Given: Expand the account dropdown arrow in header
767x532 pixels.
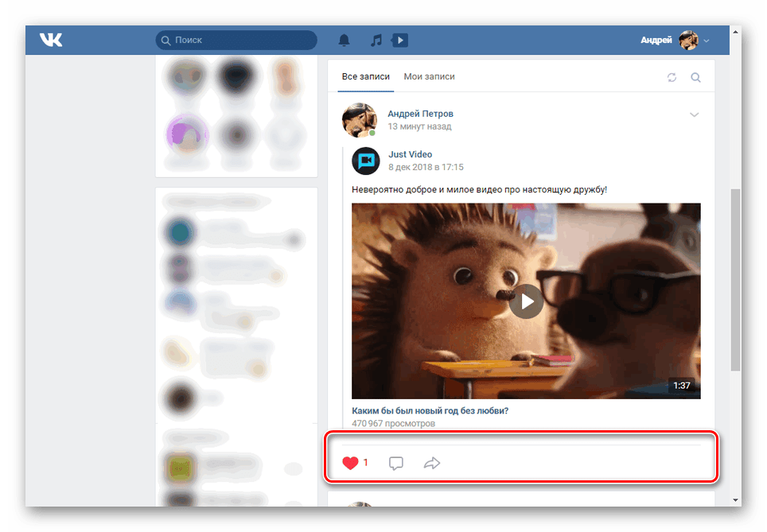Looking at the screenshot, I should (x=707, y=41).
